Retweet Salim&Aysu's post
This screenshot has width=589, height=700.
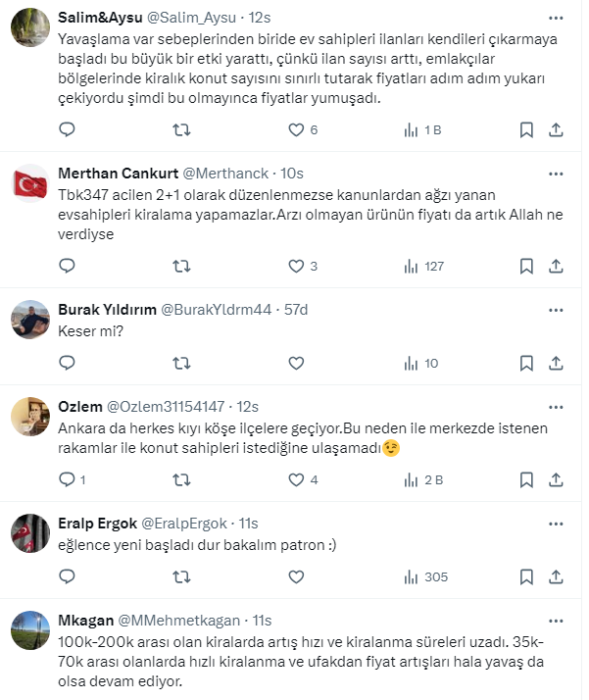(x=181, y=129)
